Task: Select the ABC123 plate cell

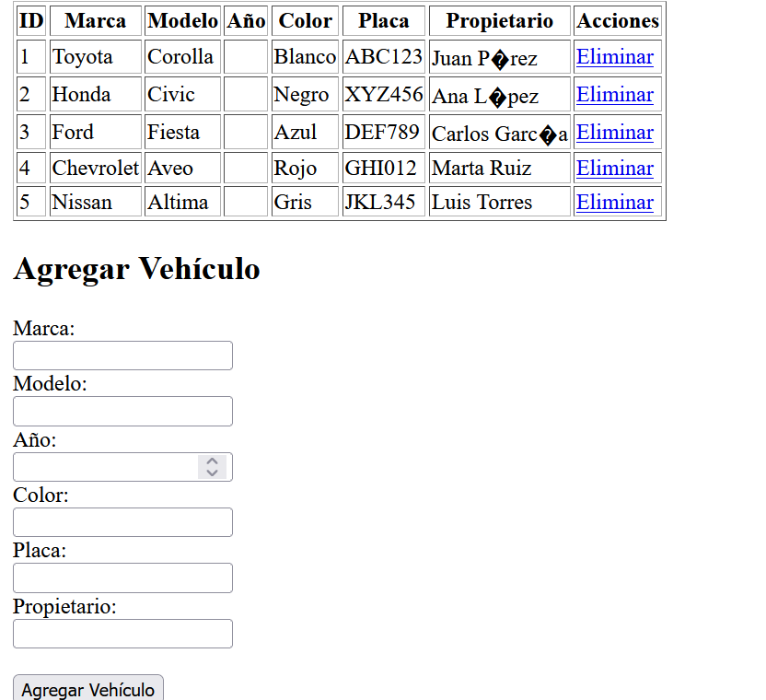Action: click(383, 57)
